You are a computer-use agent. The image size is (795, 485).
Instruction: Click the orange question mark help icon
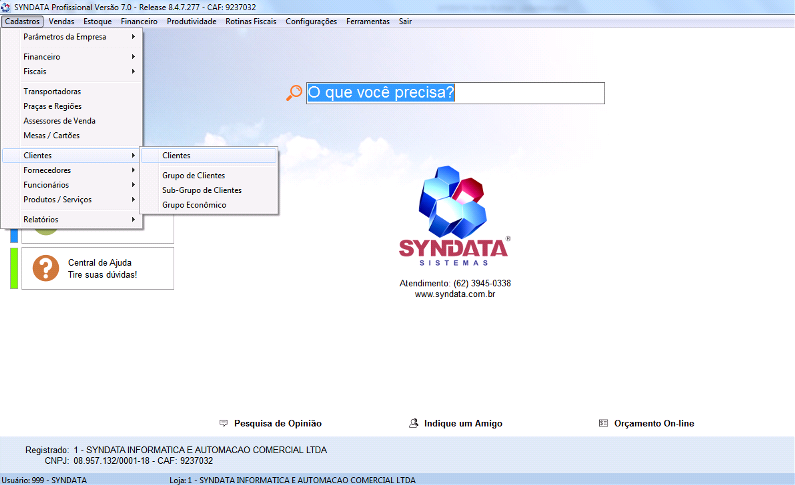pyautogui.click(x=46, y=268)
